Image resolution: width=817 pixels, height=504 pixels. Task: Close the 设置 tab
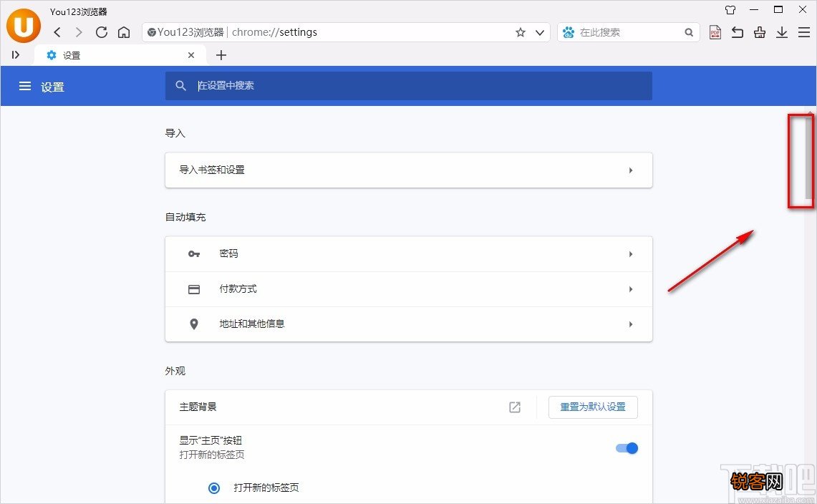tap(191, 55)
